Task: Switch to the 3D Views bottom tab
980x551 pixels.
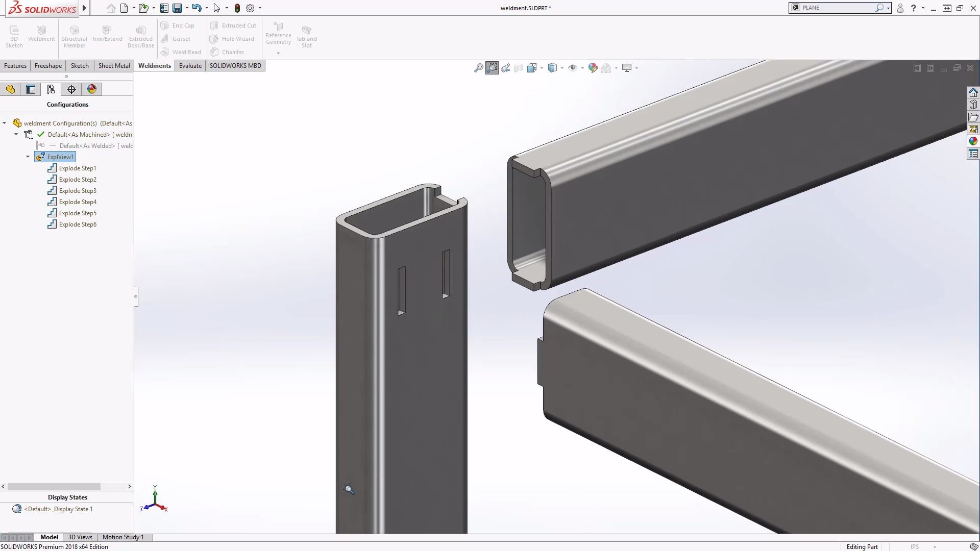Action: (80, 537)
